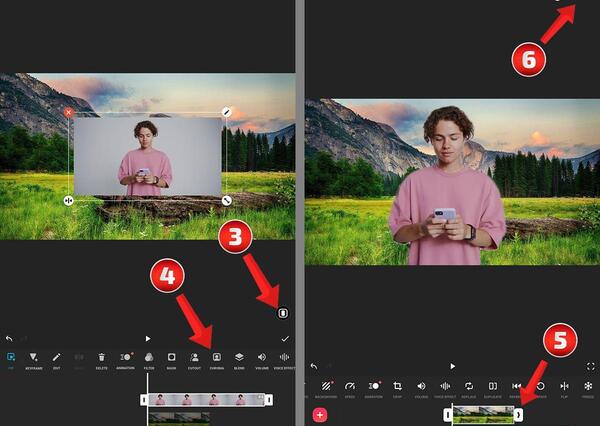600x426 pixels.
Task: Open the Filter tool
Action: pyautogui.click(x=149, y=360)
